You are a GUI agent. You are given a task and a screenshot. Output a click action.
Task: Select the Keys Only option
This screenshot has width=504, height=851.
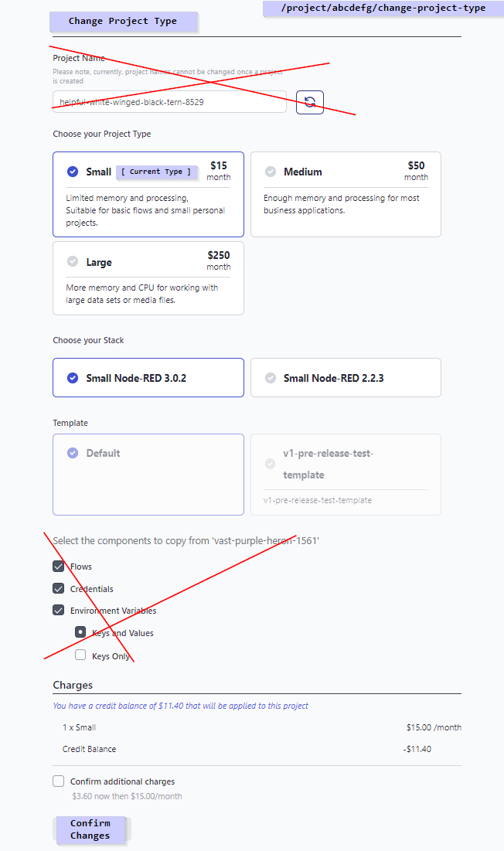pyautogui.click(x=80, y=654)
